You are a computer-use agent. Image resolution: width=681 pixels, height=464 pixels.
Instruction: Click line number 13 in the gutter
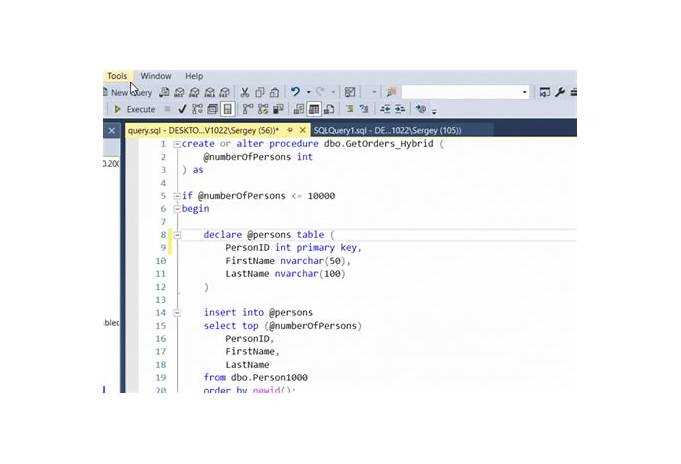coord(161,300)
